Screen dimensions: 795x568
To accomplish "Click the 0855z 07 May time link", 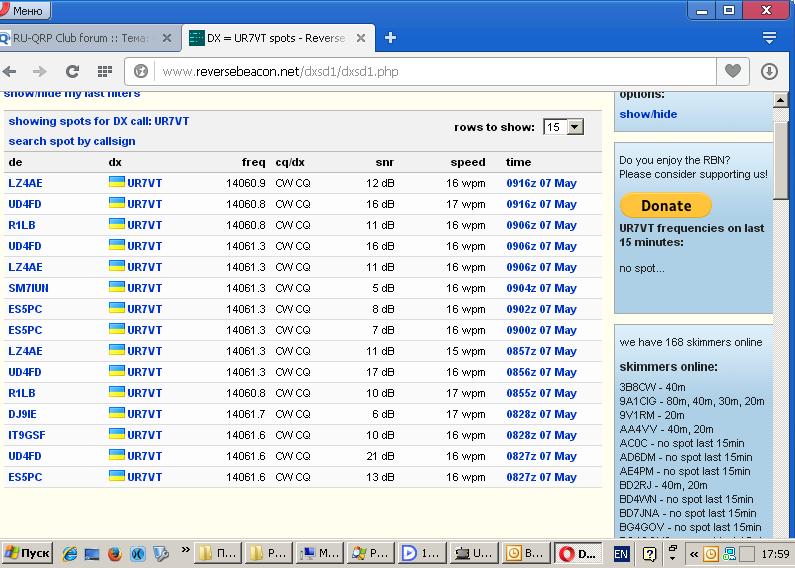I will pos(541,393).
